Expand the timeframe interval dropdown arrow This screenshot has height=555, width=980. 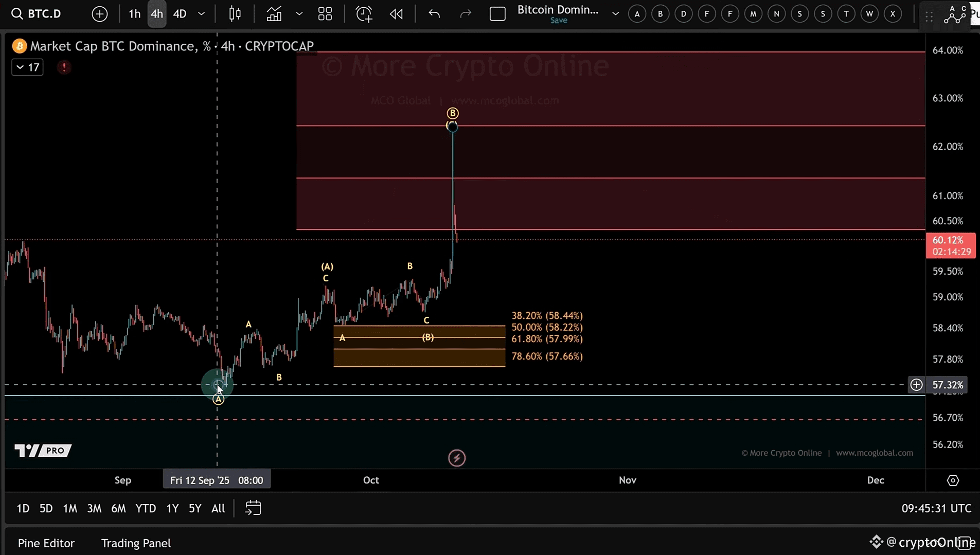point(202,14)
